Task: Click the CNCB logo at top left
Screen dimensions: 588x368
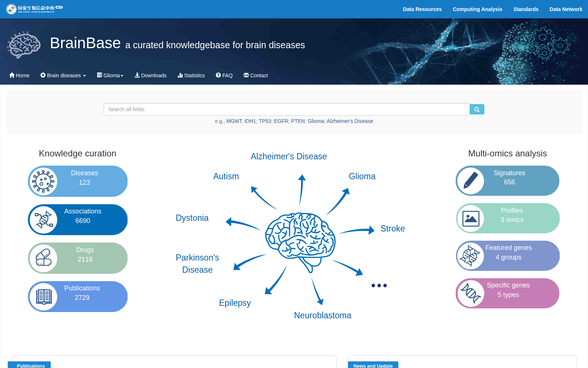Action: pos(35,9)
